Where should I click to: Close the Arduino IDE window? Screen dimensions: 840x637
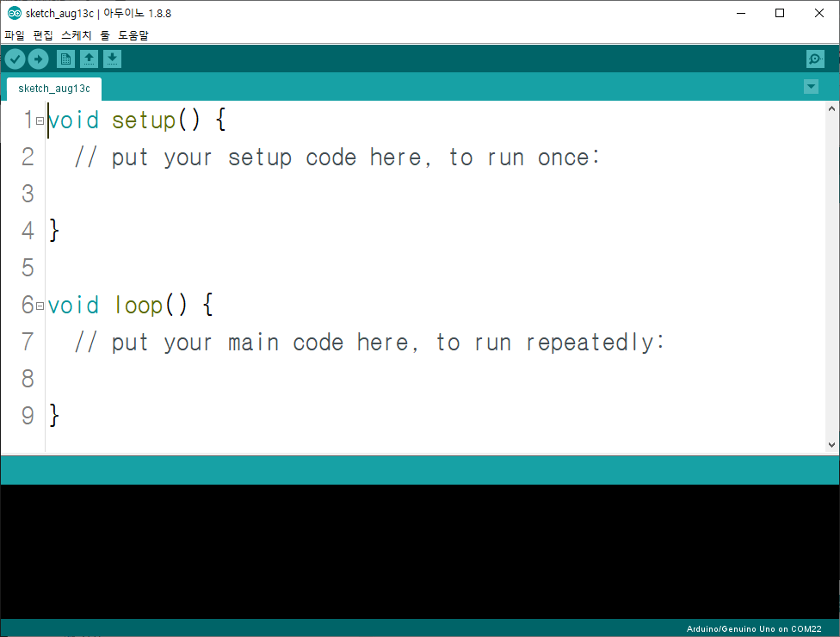819,14
